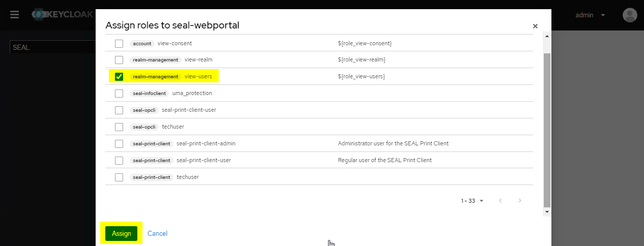The image size is (644, 246).
Task: Click the Cancel link
Action: pos(157,233)
